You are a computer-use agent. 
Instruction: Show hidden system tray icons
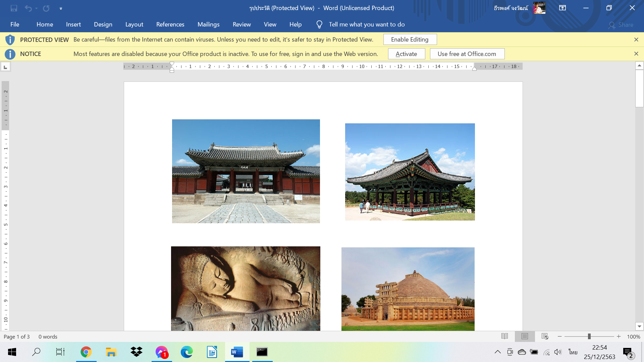(498, 352)
